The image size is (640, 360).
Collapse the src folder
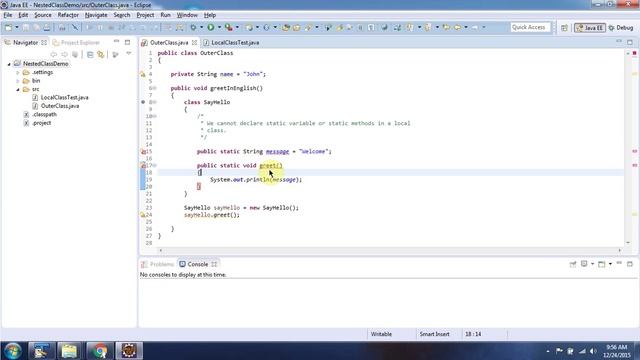[18, 89]
